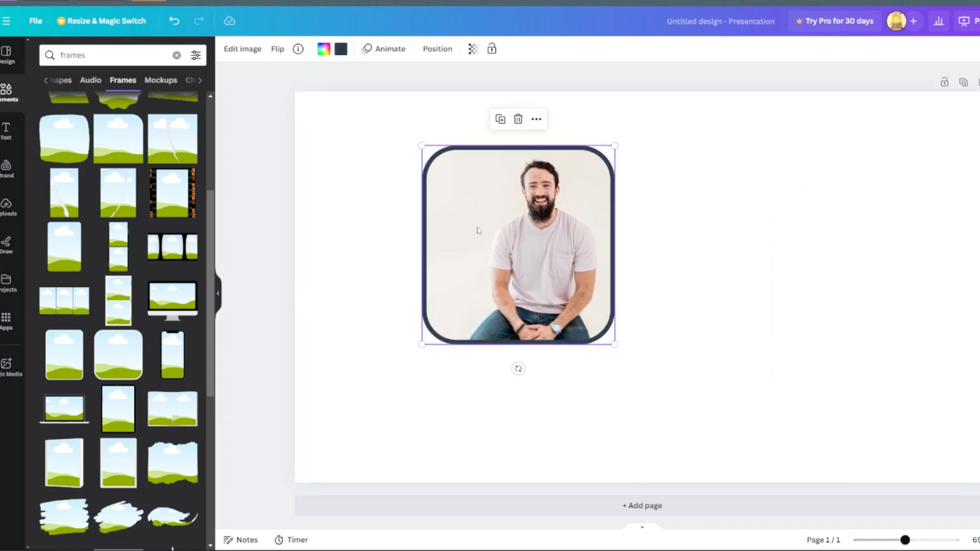Image resolution: width=980 pixels, height=551 pixels.
Task: Open Notes panel
Action: [x=240, y=540]
